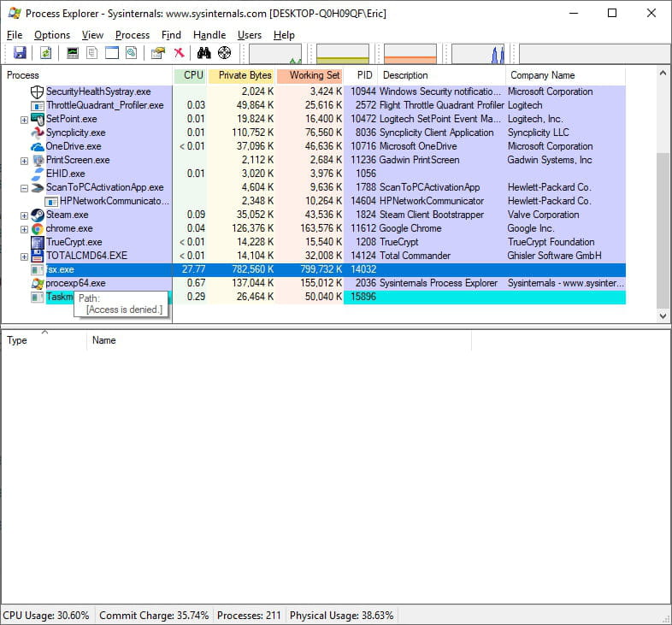Click the Process Explorer title bar icon
The image size is (672, 625).
point(15,13)
